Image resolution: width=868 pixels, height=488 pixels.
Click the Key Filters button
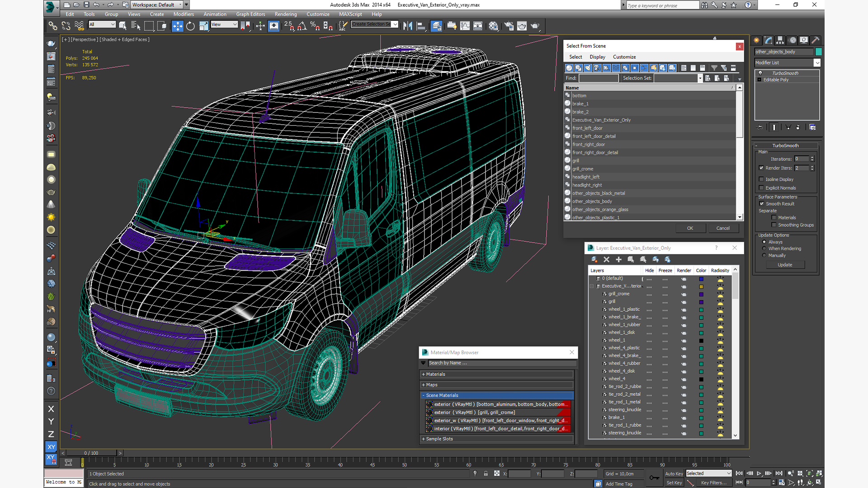[x=713, y=483]
